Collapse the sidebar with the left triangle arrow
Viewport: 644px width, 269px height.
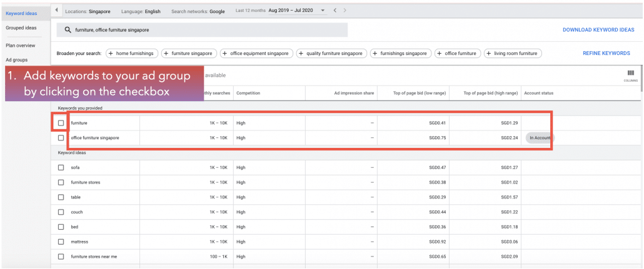(x=56, y=10)
